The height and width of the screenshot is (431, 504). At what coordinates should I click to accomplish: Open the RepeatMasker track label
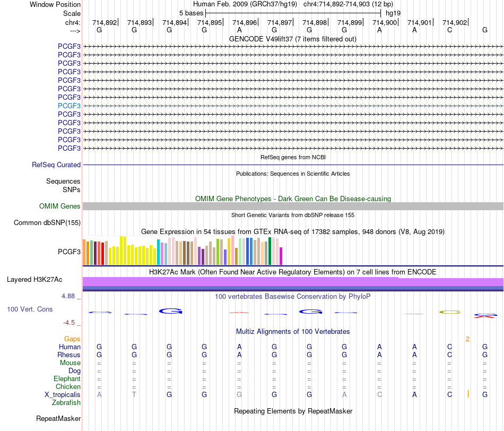point(58,418)
